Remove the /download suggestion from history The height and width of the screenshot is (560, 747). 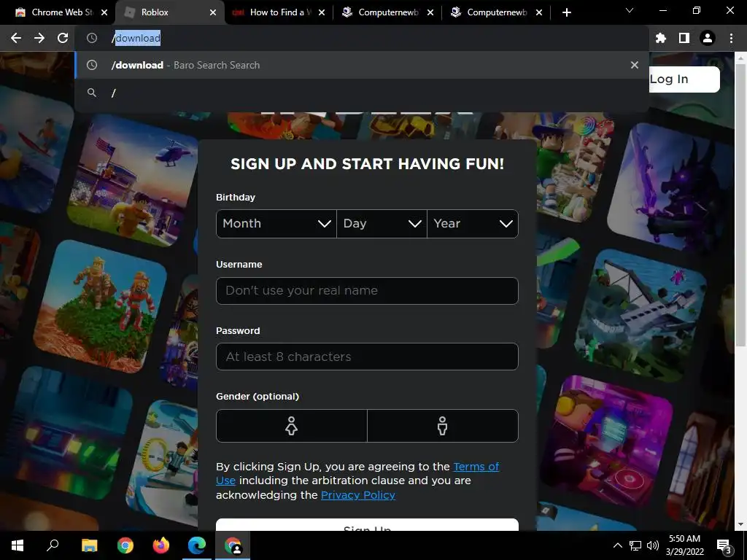(634, 65)
